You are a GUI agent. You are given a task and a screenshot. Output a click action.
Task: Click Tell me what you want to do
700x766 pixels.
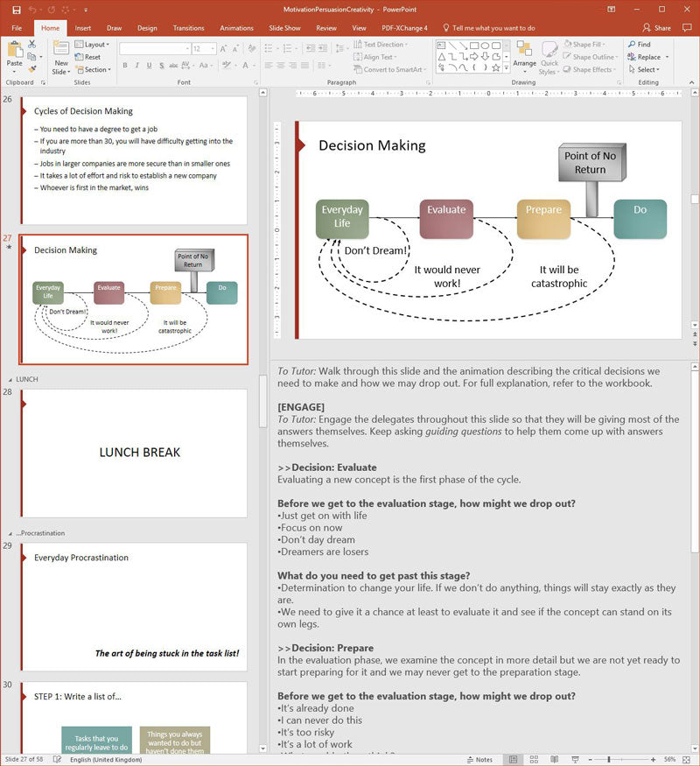click(489, 28)
